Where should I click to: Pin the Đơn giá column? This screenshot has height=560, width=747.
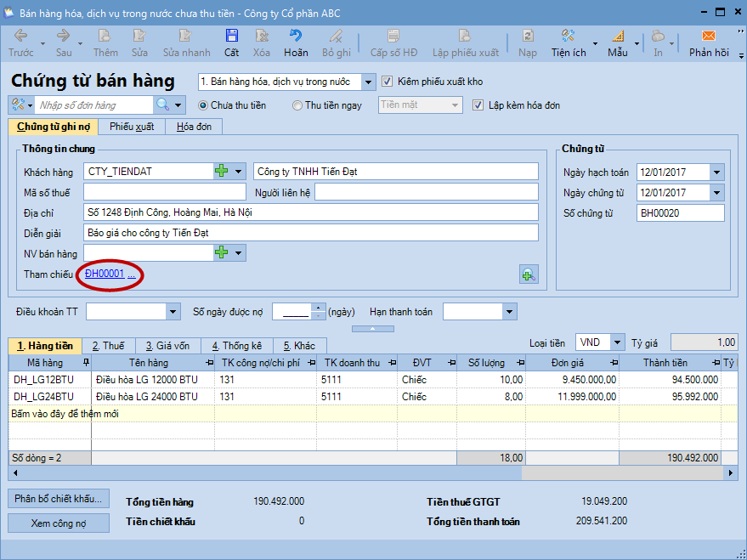[614, 363]
